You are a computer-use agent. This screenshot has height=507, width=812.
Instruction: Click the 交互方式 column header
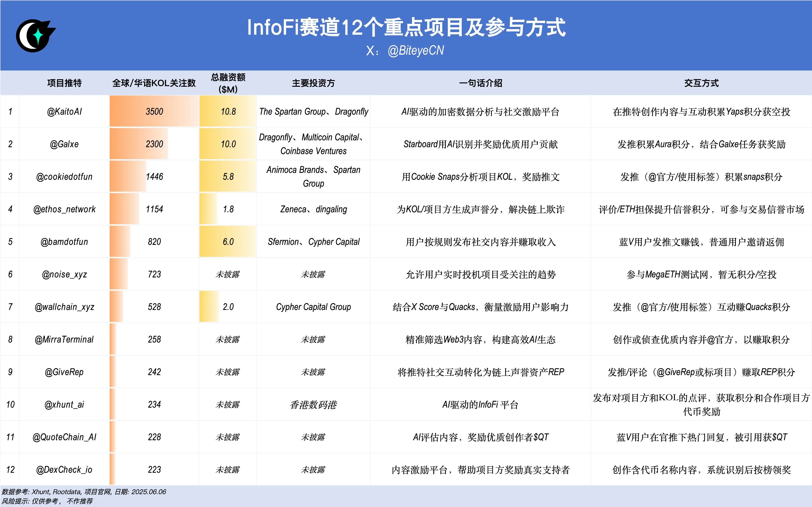tap(701, 83)
